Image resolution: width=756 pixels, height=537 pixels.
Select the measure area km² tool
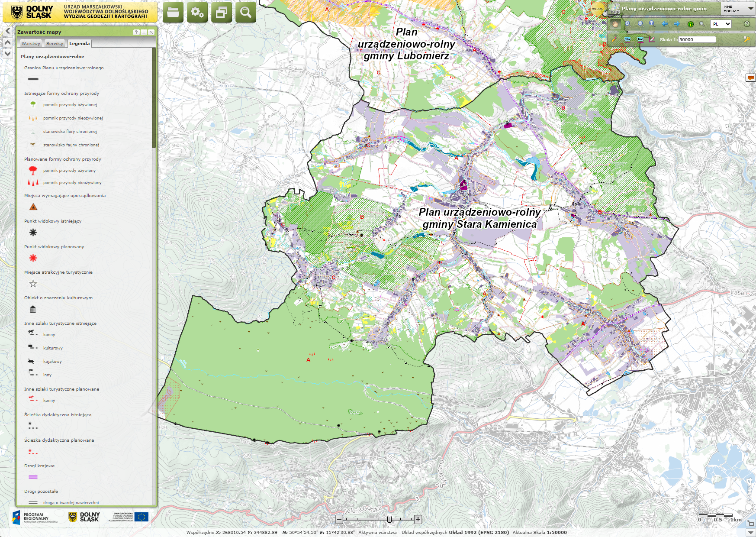[x=640, y=39]
